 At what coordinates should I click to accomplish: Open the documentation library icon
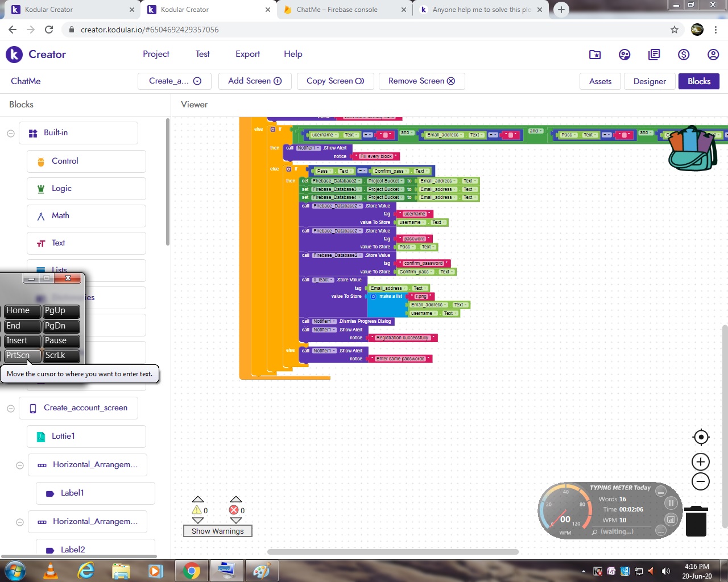[654, 55]
